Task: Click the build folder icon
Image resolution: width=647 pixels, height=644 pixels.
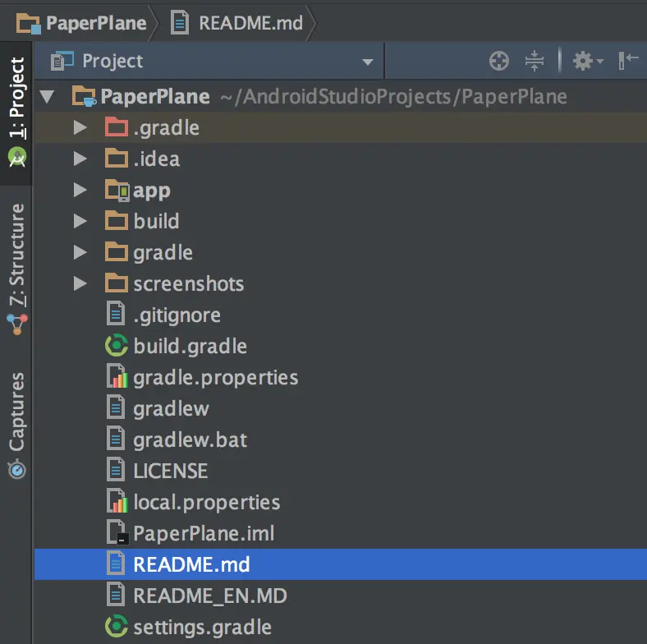Action: [117, 221]
